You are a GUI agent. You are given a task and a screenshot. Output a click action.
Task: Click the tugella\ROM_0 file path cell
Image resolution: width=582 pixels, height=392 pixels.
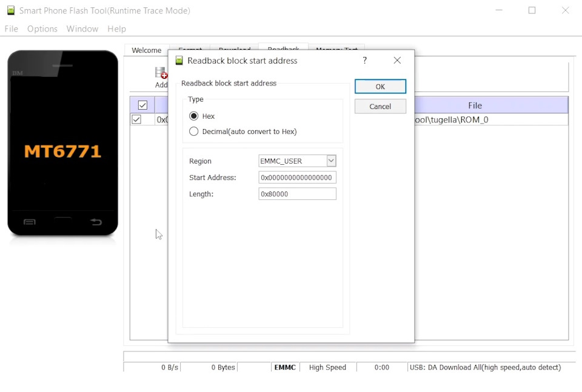click(x=491, y=119)
